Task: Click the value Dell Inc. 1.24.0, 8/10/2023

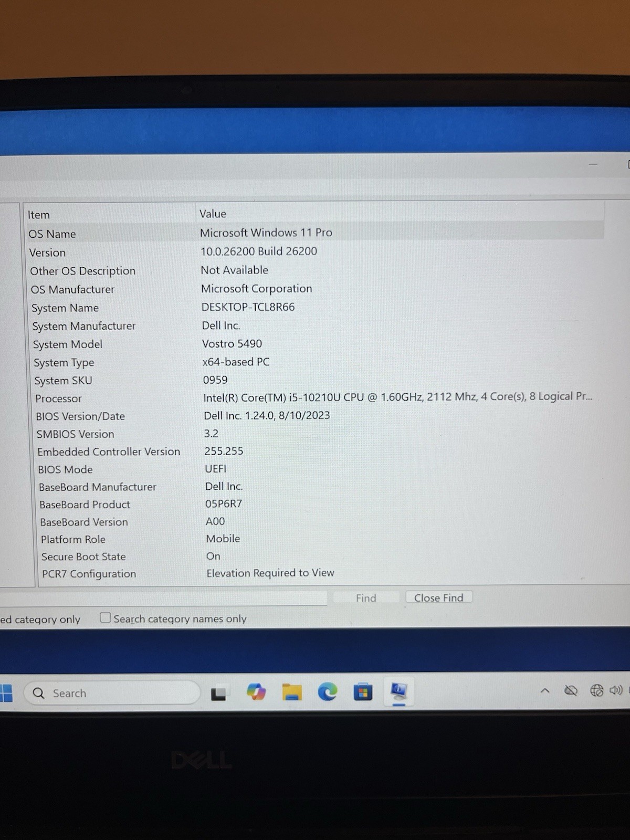Action: (x=267, y=415)
